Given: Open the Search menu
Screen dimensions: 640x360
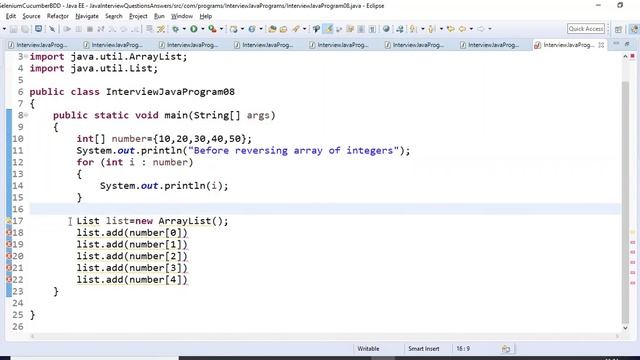Looking at the screenshot, I should pos(114,16).
